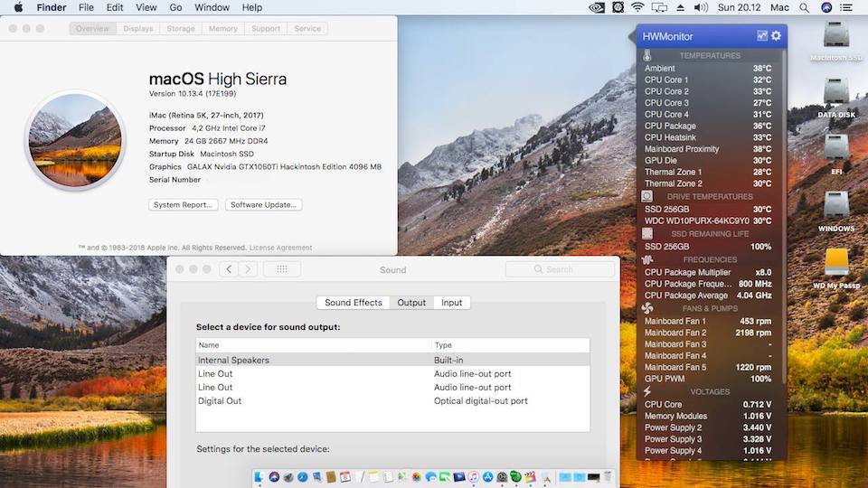Open HWMonitor settings gear
Viewport: 868px width, 488px height.
coord(776,36)
